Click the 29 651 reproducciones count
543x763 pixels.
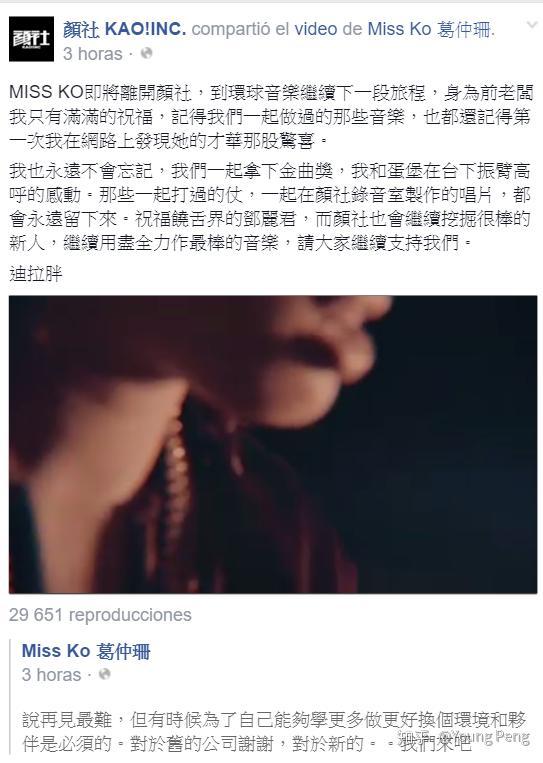(x=100, y=615)
